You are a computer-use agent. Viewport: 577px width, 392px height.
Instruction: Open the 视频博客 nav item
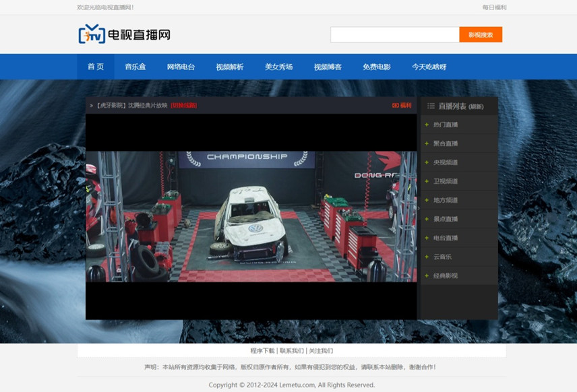tap(328, 67)
